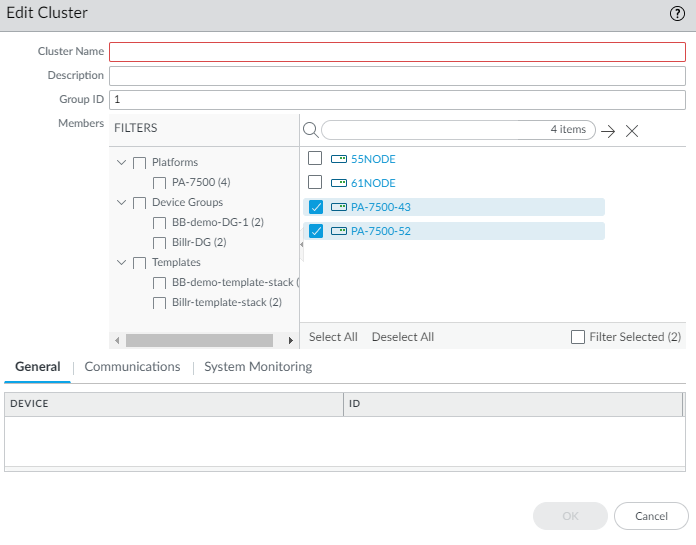Click the device icon next to PA-7500-43

pyautogui.click(x=339, y=207)
